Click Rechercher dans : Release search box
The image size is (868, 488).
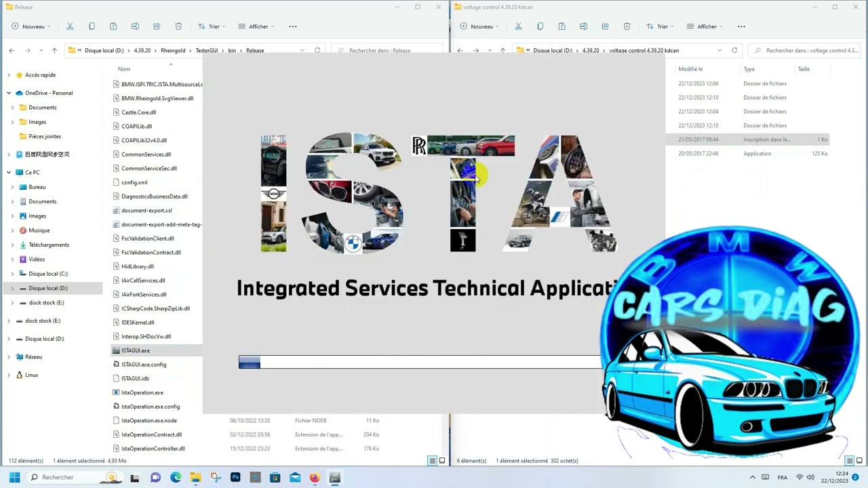pos(387,50)
